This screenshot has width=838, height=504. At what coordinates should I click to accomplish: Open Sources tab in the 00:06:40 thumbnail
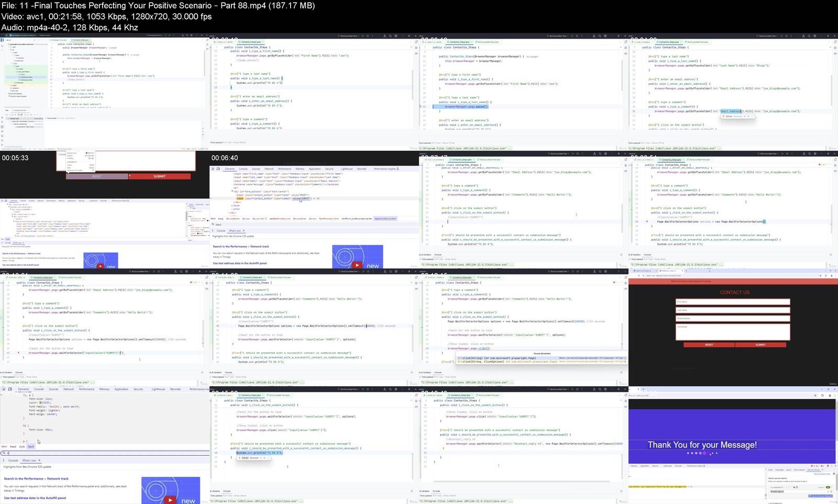[256, 169]
